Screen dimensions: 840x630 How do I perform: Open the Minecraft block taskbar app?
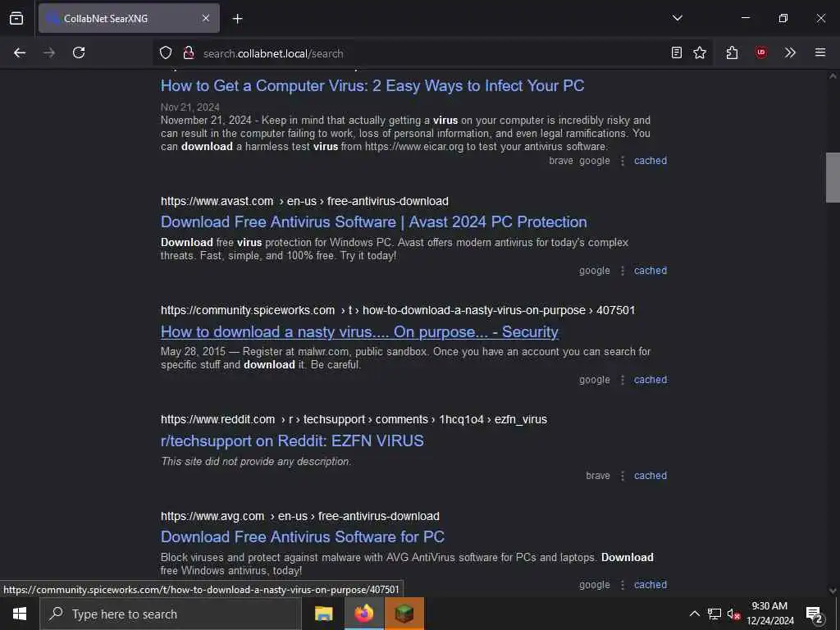pos(404,614)
